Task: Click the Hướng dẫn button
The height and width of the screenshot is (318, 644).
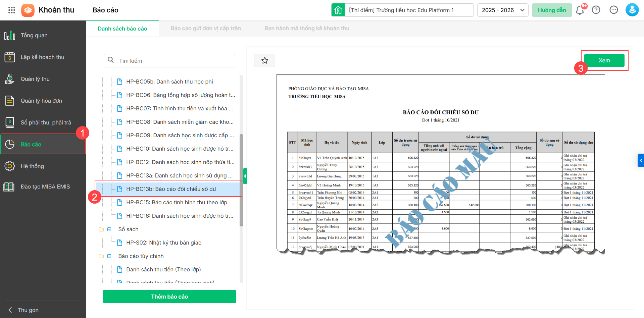Action: [x=552, y=10]
